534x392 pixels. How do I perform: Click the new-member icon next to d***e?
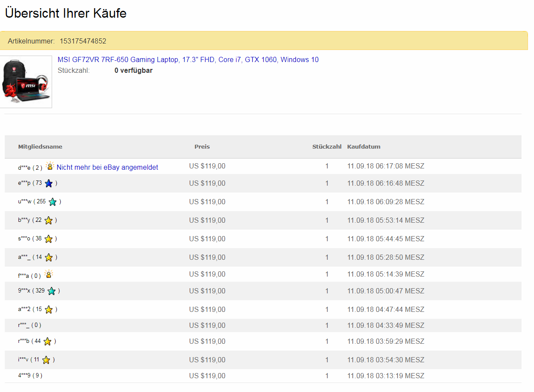(50, 166)
